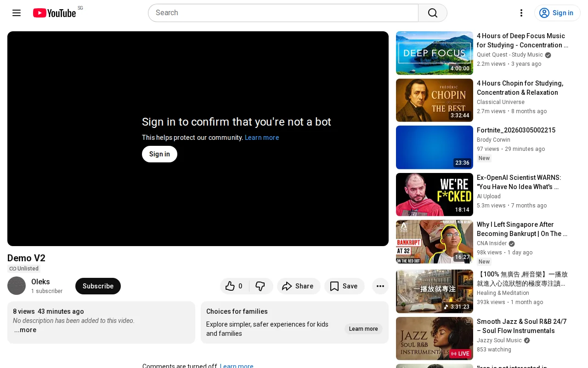
Task: Click the search magnifier button
Action: [433, 13]
